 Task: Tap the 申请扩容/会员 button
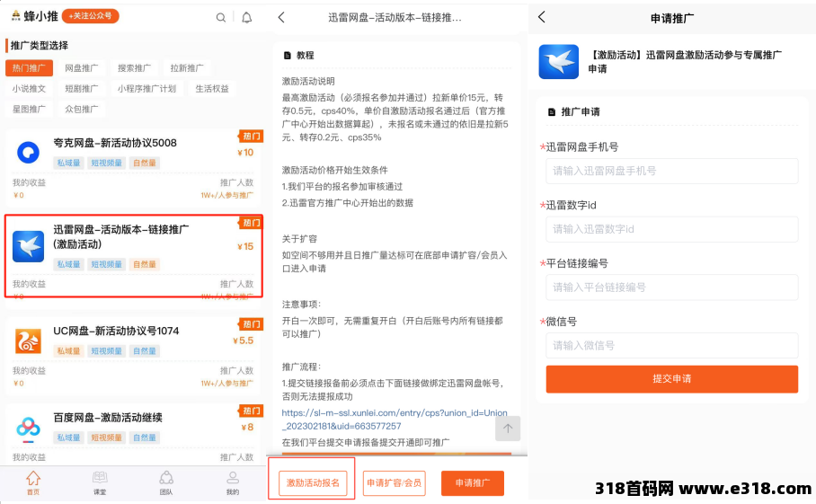point(394,483)
